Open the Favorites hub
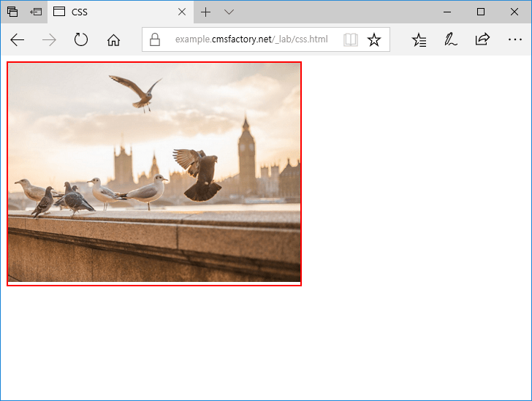The height and width of the screenshot is (401, 532). [x=419, y=40]
